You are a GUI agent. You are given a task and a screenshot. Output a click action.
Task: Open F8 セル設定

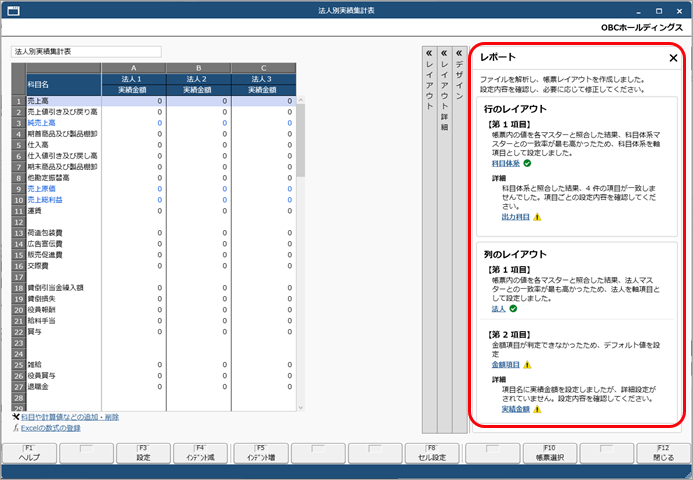click(x=432, y=453)
